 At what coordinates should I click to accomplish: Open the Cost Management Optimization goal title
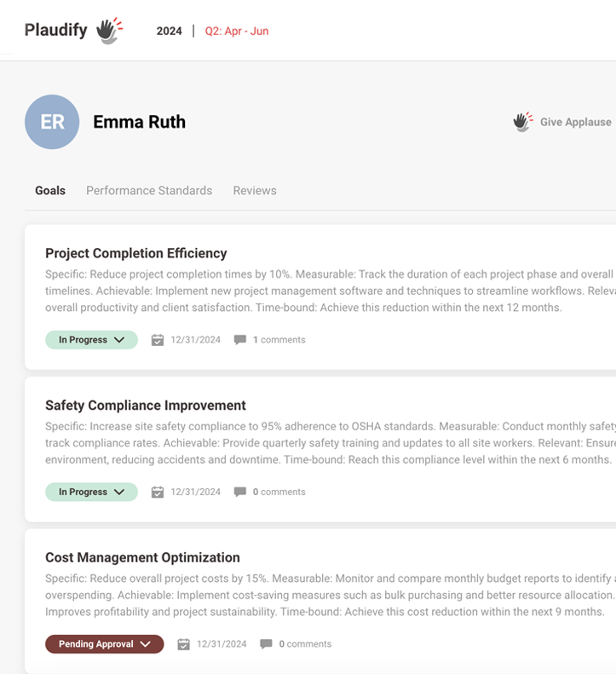(x=143, y=557)
